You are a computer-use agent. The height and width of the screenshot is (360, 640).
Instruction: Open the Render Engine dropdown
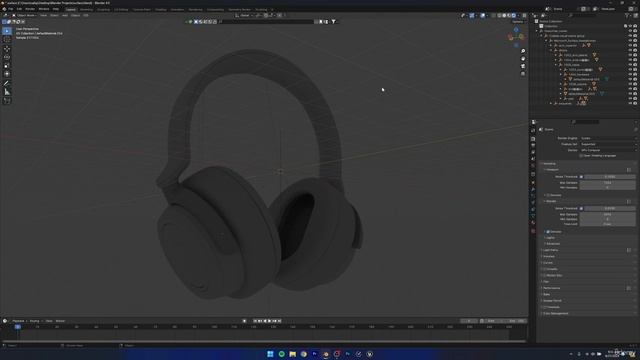pyautogui.click(x=607, y=138)
